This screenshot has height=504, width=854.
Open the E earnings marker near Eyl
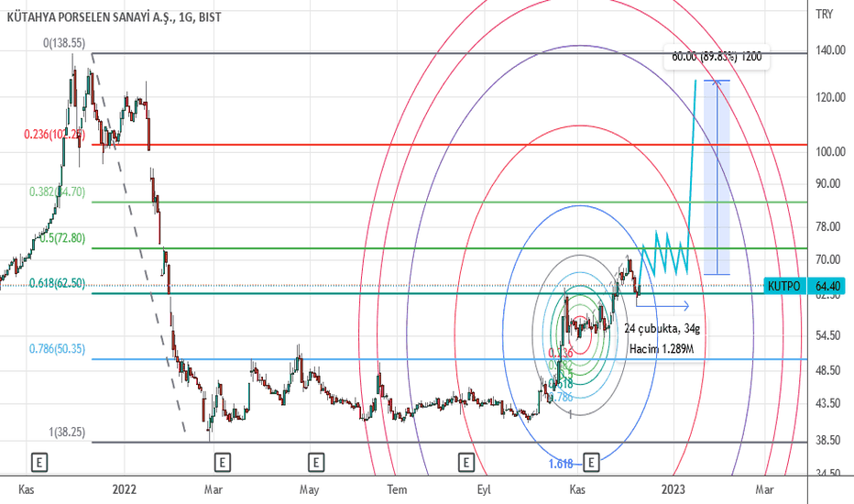coord(465,463)
